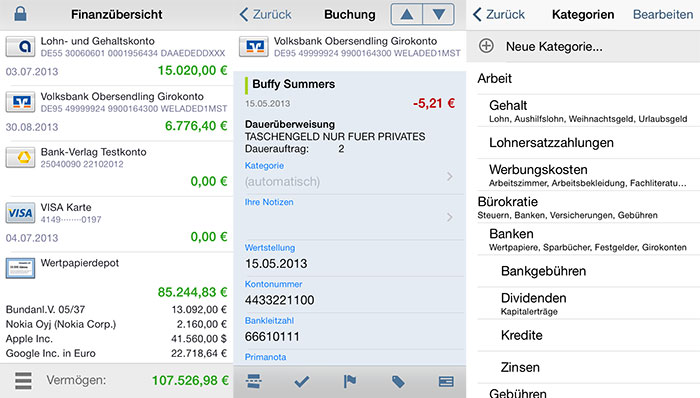Go back with Zurück in Buchung screen
This screenshot has width=700, height=398.
(266, 14)
